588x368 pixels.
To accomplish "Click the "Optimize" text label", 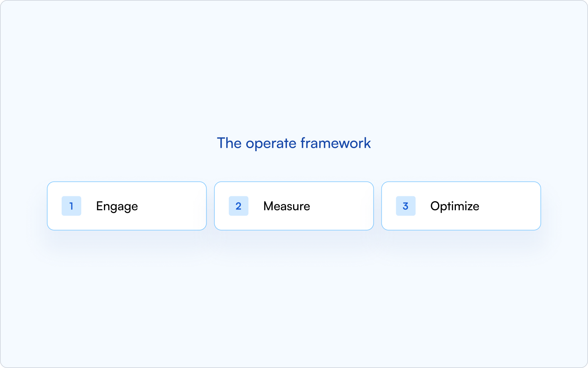I will (x=455, y=206).
